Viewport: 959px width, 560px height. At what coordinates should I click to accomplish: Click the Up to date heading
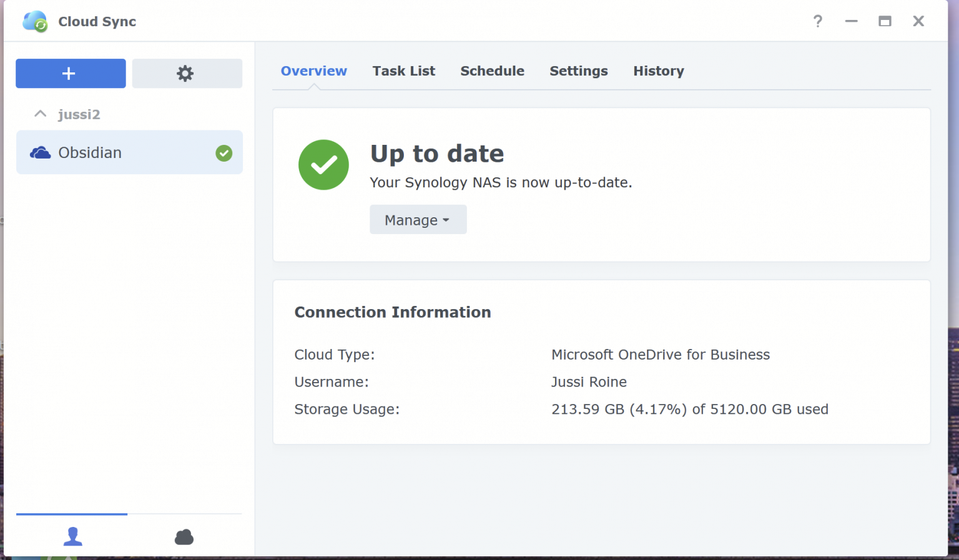[x=437, y=154]
